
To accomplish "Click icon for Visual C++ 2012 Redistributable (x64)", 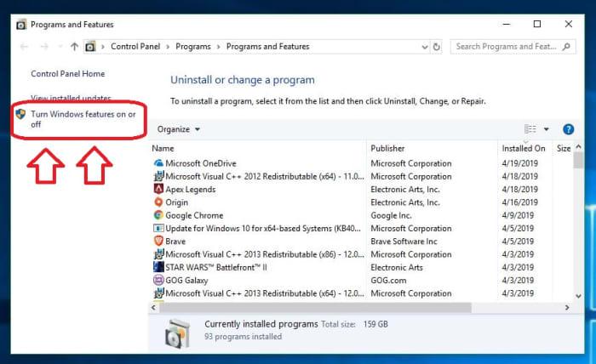I will [x=158, y=176].
